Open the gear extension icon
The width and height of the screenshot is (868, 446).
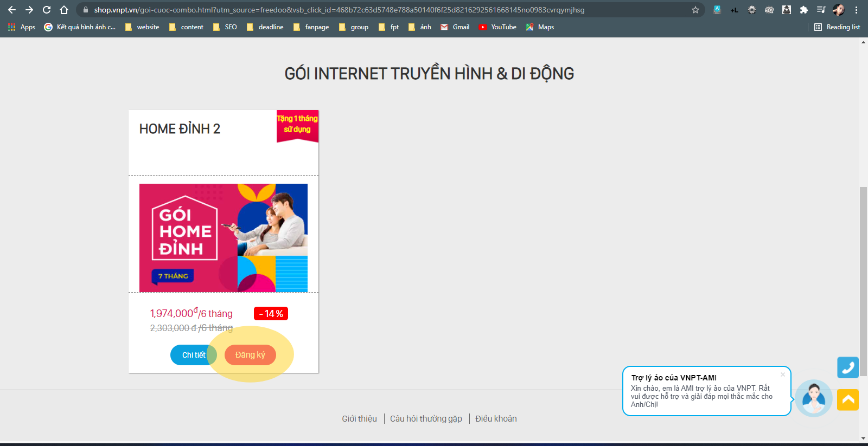coord(751,10)
